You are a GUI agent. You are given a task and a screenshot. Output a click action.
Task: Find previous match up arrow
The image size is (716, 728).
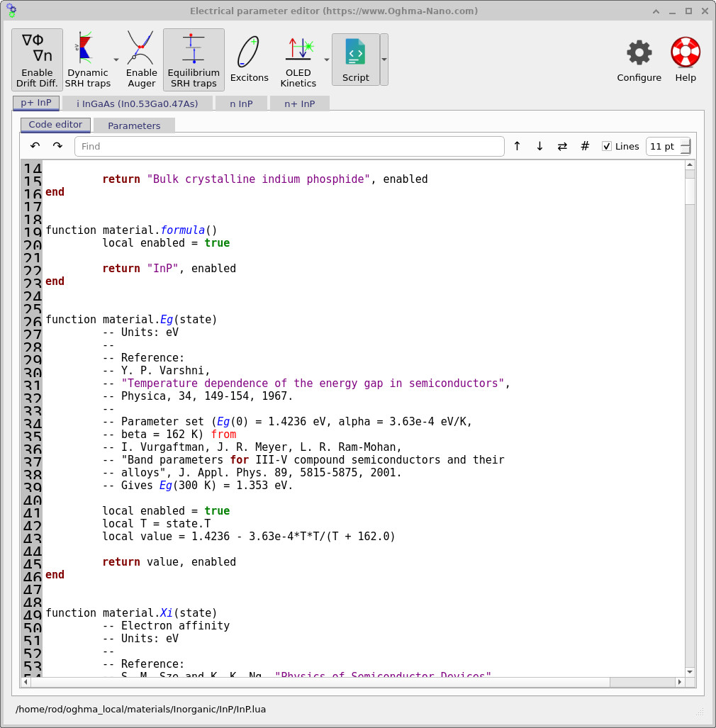(517, 146)
